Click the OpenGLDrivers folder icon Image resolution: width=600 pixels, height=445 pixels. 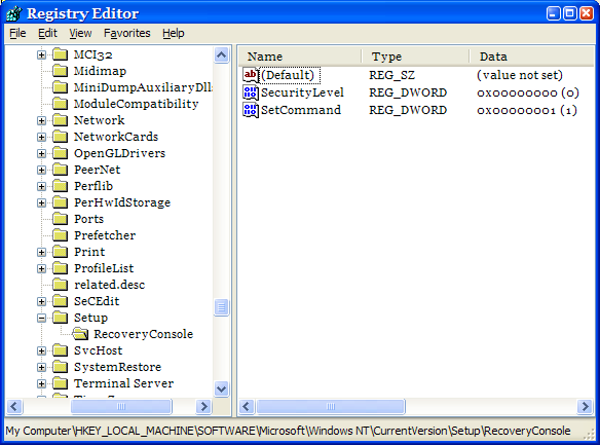pos(60,153)
